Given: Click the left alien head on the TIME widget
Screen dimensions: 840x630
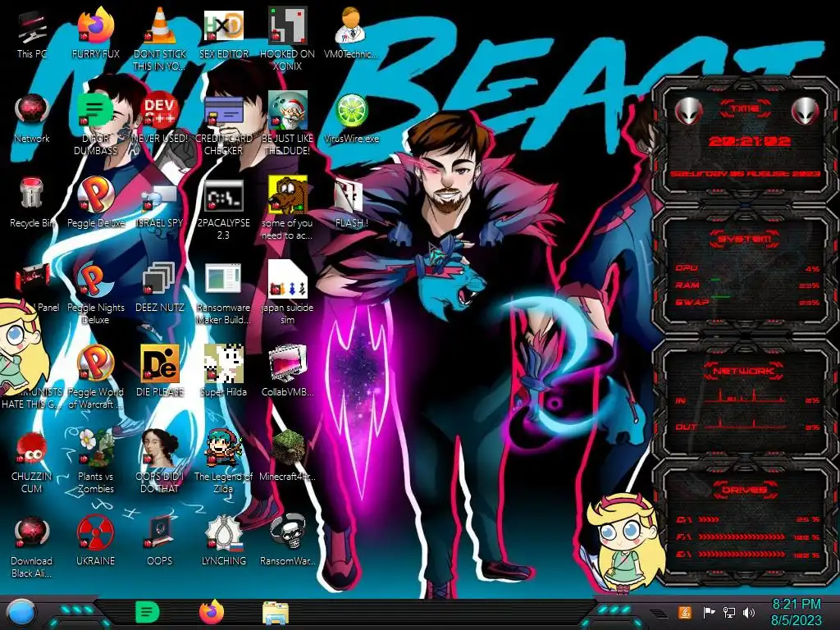Looking at the screenshot, I should point(688,111).
